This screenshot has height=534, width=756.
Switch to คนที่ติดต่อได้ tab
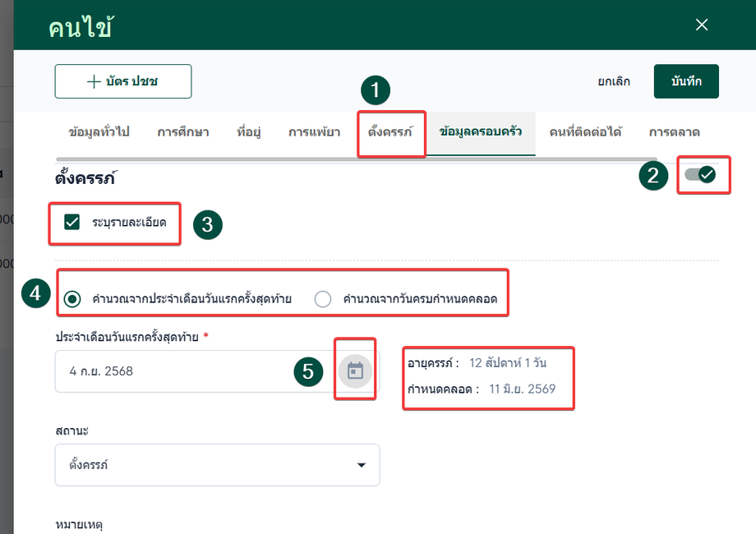[585, 131]
